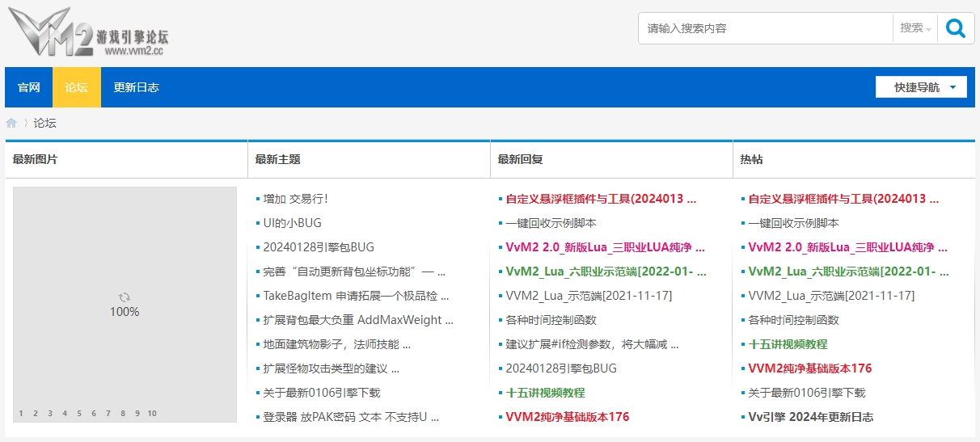Open the topic UI的小BUG

tap(293, 223)
